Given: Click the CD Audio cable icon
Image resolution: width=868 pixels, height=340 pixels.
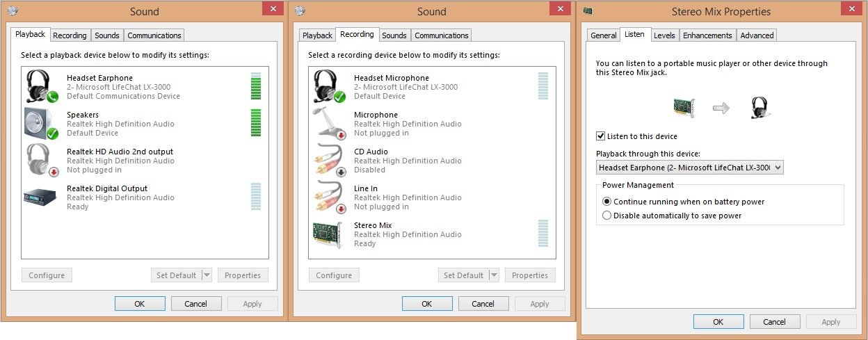Looking at the screenshot, I should click(328, 161).
